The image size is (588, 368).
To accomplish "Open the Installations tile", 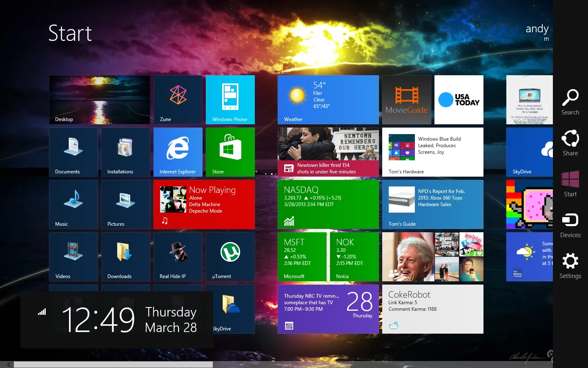I will (x=126, y=152).
